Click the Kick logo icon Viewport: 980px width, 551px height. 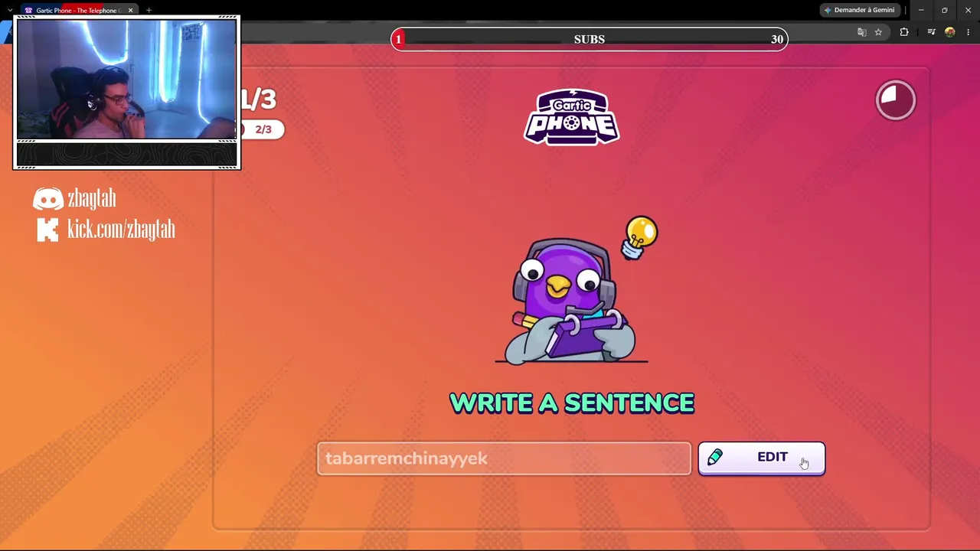point(47,230)
